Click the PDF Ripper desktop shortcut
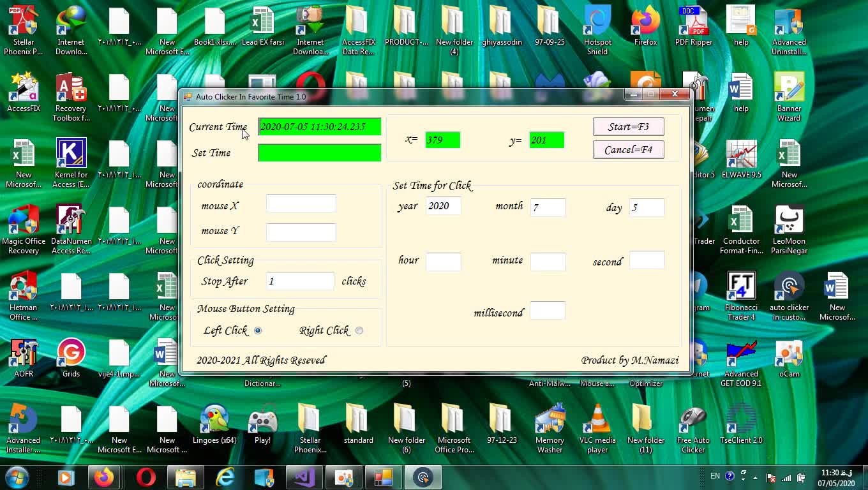The width and height of the screenshot is (868, 490). tap(694, 29)
